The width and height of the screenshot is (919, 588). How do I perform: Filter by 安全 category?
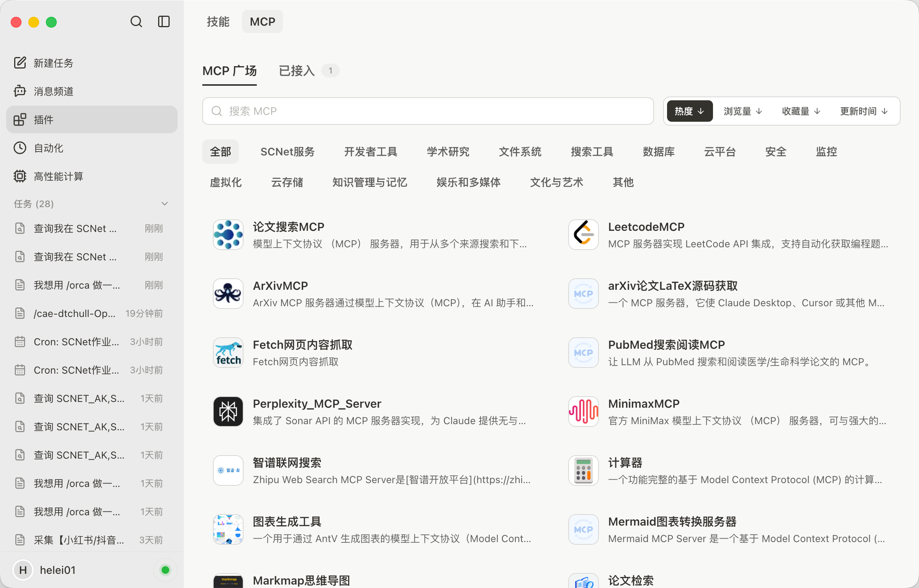point(776,152)
